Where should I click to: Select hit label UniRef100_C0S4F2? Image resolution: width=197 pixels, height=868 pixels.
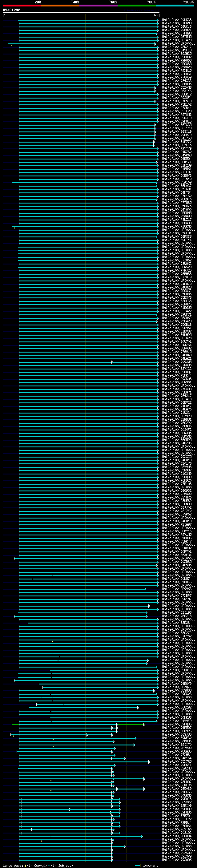click(177, 430)
